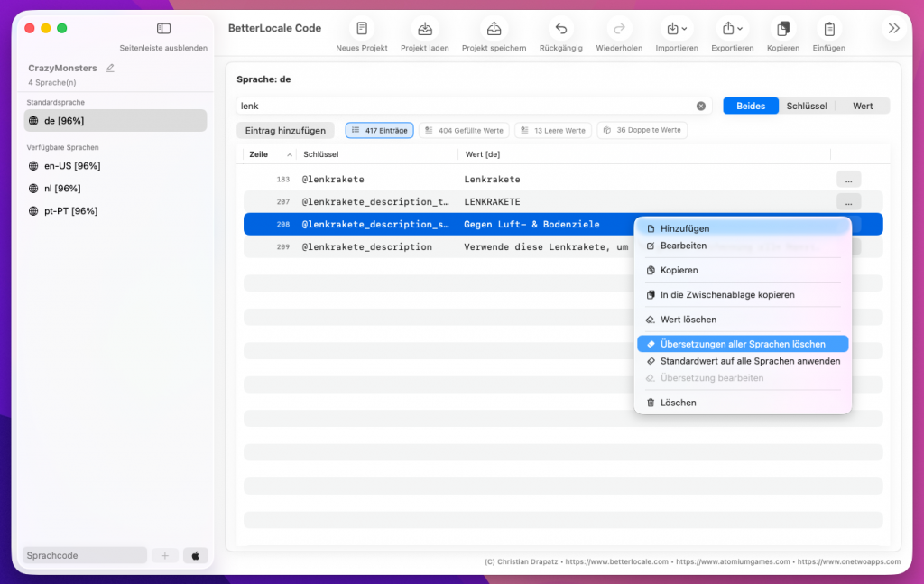Click the Neues Projekt toolbar icon
Viewport: 924px width, 584px height.
[361, 29]
